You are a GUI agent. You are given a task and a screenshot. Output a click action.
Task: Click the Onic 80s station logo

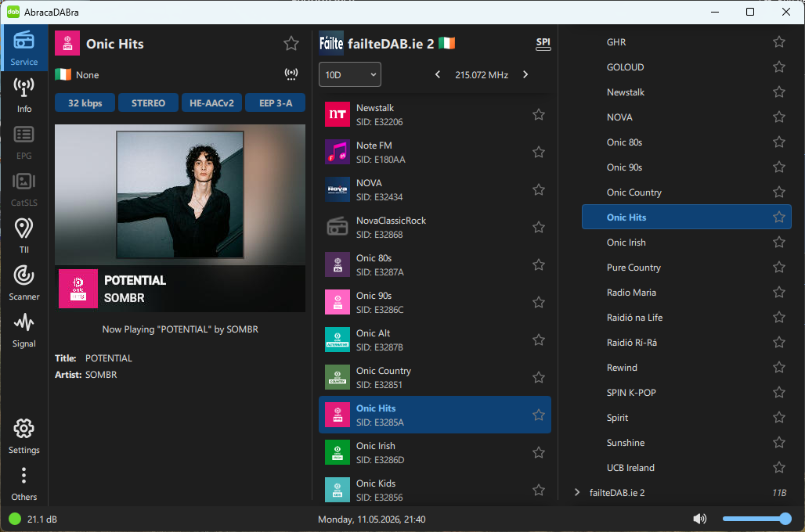[338, 264]
